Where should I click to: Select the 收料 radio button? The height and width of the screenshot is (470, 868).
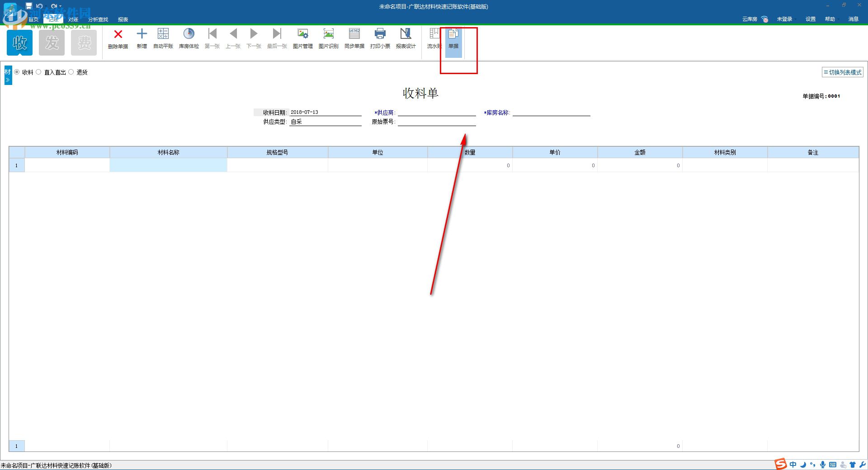tap(17, 72)
